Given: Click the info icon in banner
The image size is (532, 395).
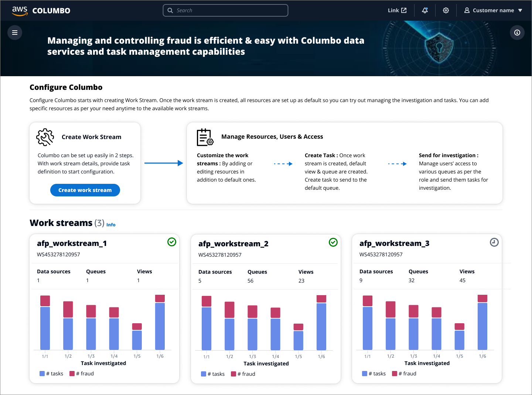Looking at the screenshot, I should (x=517, y=33).
